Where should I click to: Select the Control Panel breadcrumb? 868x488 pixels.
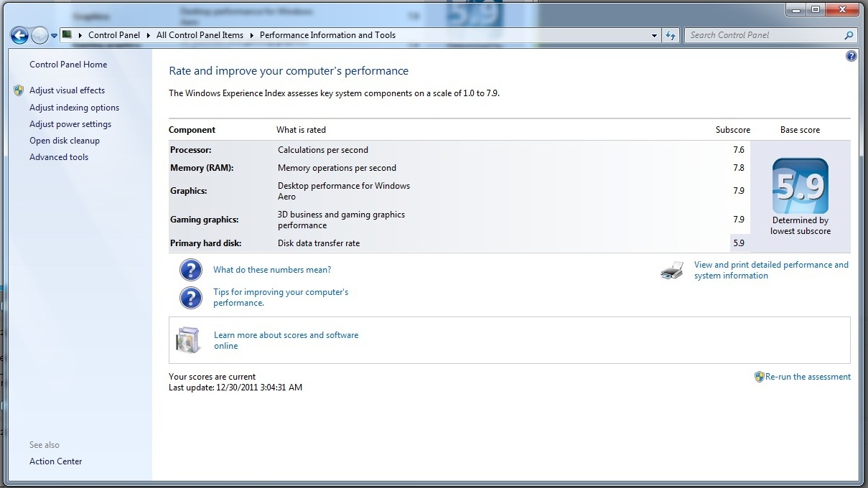coord(114,35)
